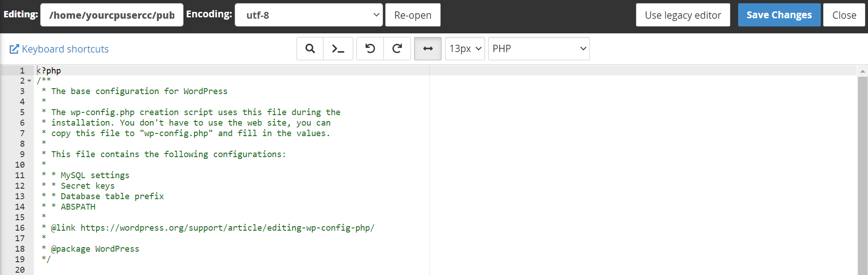Toggle line wrap button

click(427, 49)
